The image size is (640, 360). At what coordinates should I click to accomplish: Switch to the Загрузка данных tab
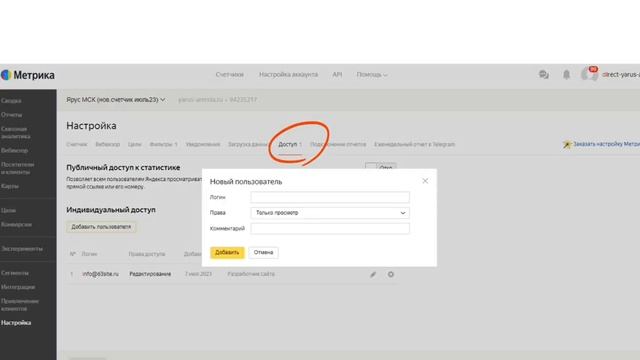pos(247,144)
